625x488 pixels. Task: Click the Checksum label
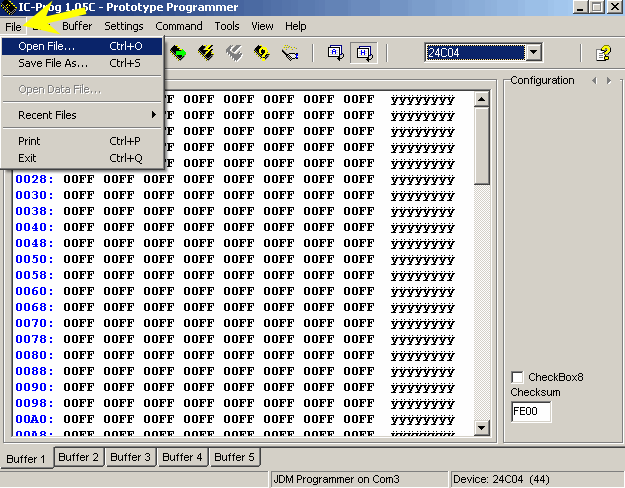(x=535, y=392)
